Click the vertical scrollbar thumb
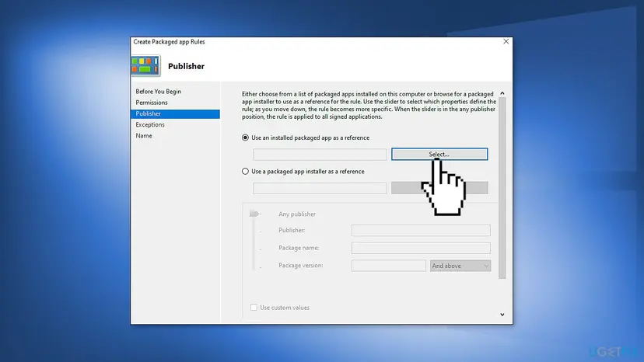The image size is (644, 362). [502, 188]
